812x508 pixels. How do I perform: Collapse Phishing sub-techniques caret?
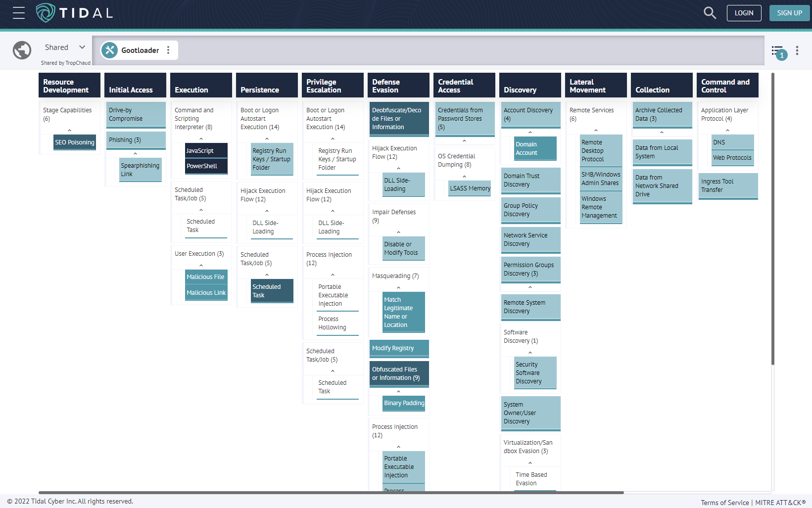point(135,153)
